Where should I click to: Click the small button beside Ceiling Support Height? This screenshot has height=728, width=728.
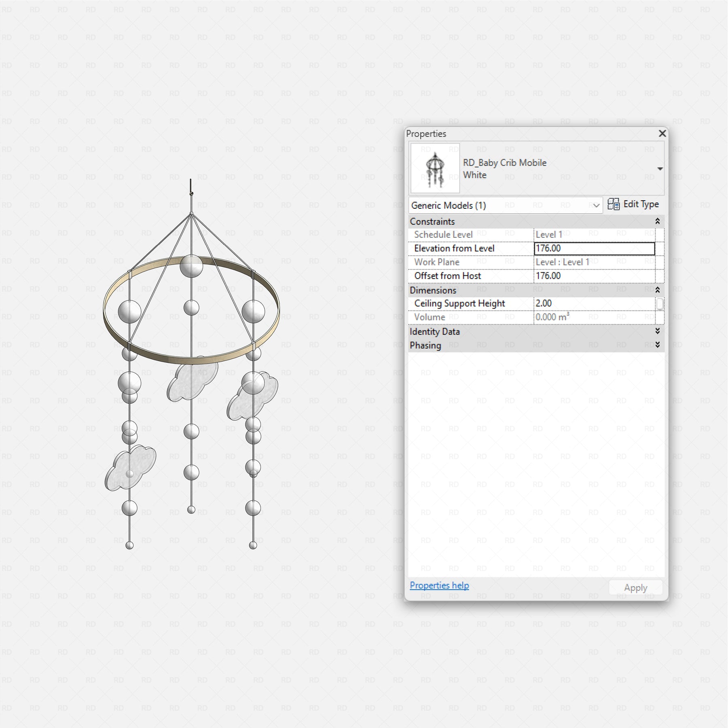(660, 303)
